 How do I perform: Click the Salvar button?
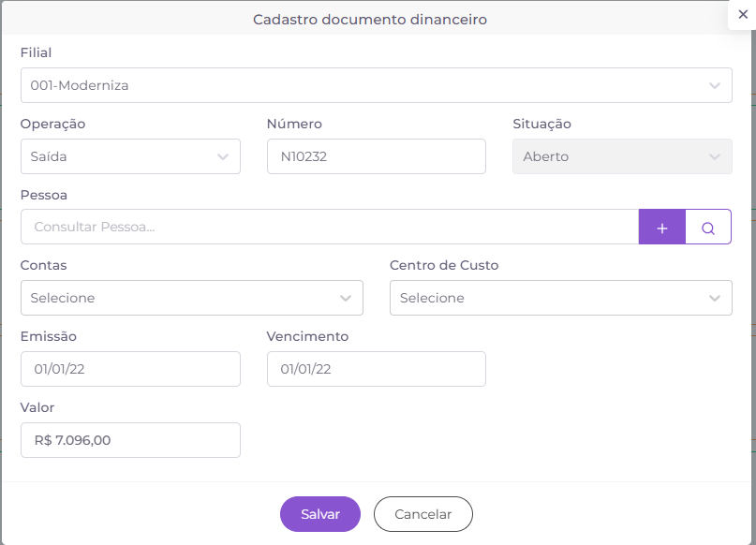pyautogui.click(x=320, y=514)
